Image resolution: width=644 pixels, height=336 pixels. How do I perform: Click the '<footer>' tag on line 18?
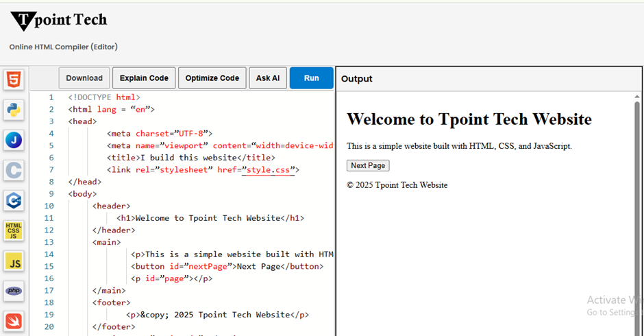111,302
